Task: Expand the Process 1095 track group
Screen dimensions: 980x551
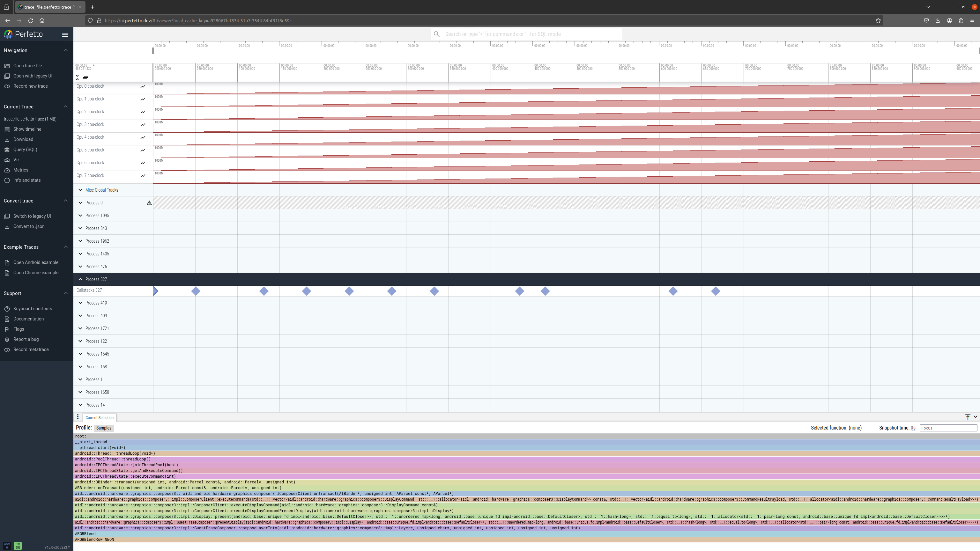Action: click(x=80, y=216)
